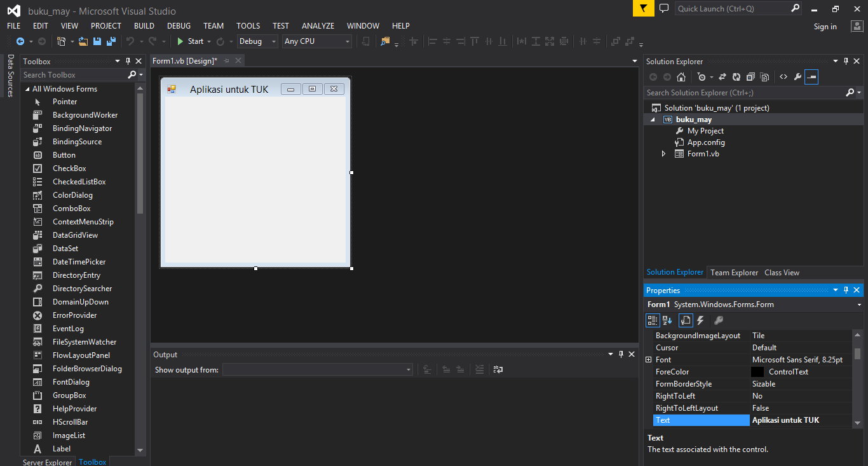Open the BUILD menu
868x466 pixels.
coord(144,26)
